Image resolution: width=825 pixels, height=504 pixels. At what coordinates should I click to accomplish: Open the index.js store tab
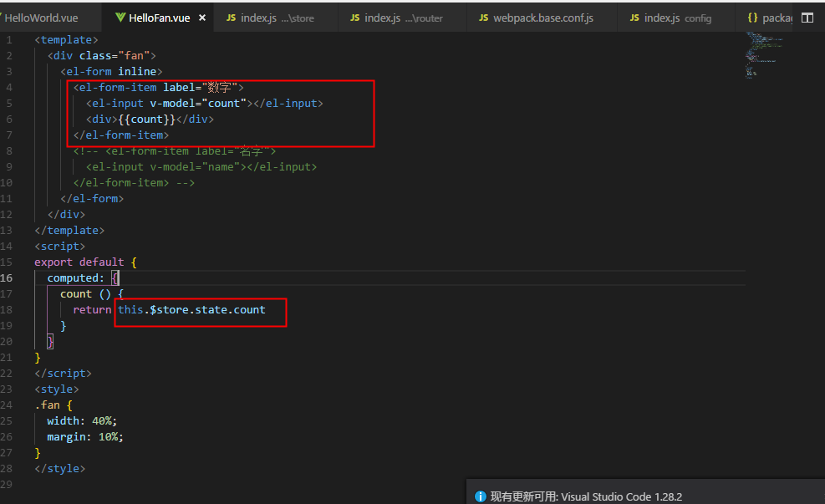point(276,18)
